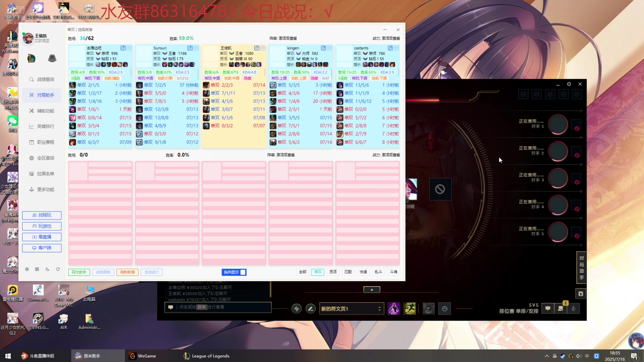Toggle the microphone in the League client

(x=573, y=308)
